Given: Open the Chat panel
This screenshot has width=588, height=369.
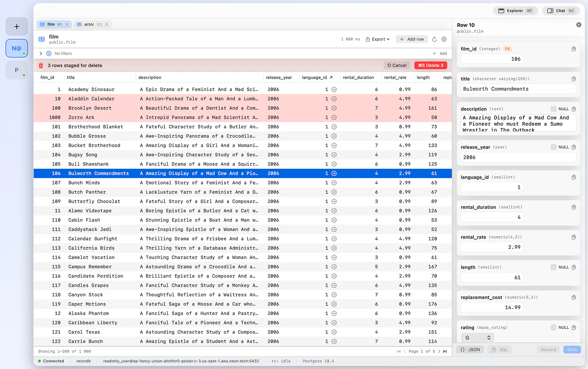Looking at the screenshot, I should (x=561, y=10).
